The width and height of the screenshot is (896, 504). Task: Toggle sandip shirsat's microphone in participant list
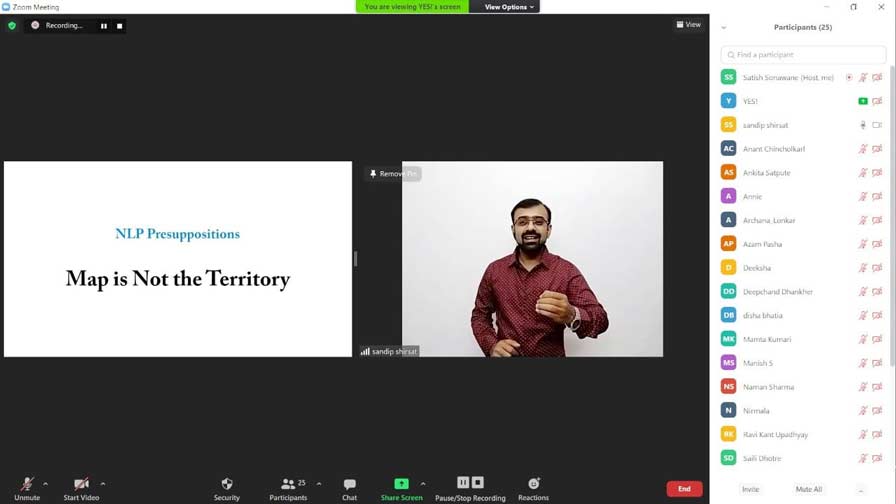(x=863, y=125)
